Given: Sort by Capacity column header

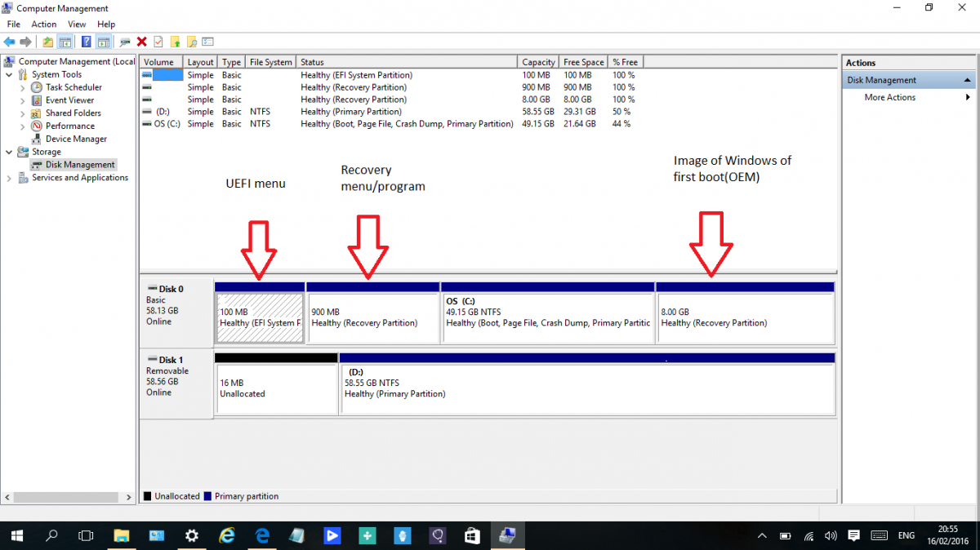Looking at the screenshot, I should tap(538, 62).
